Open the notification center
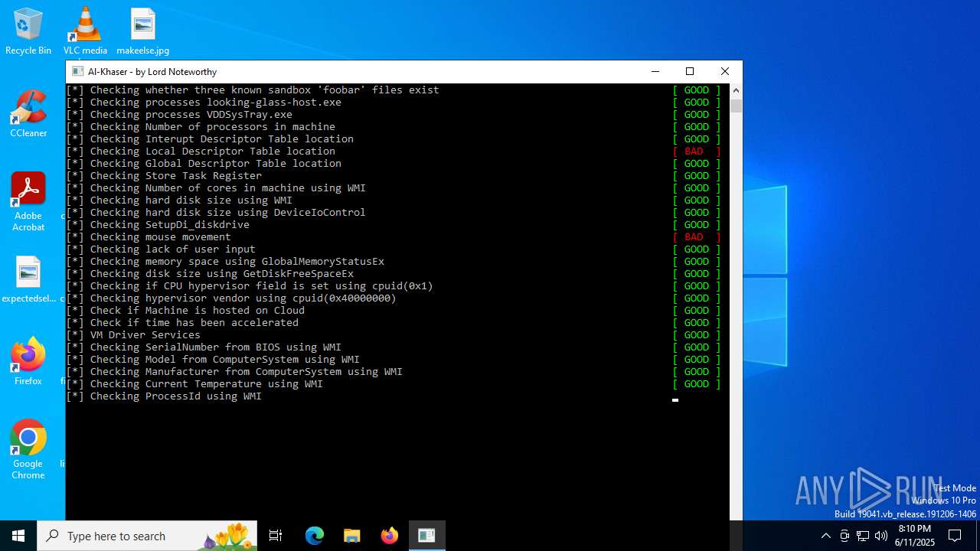Screen dimensions: 980x551 pos(955,536)
